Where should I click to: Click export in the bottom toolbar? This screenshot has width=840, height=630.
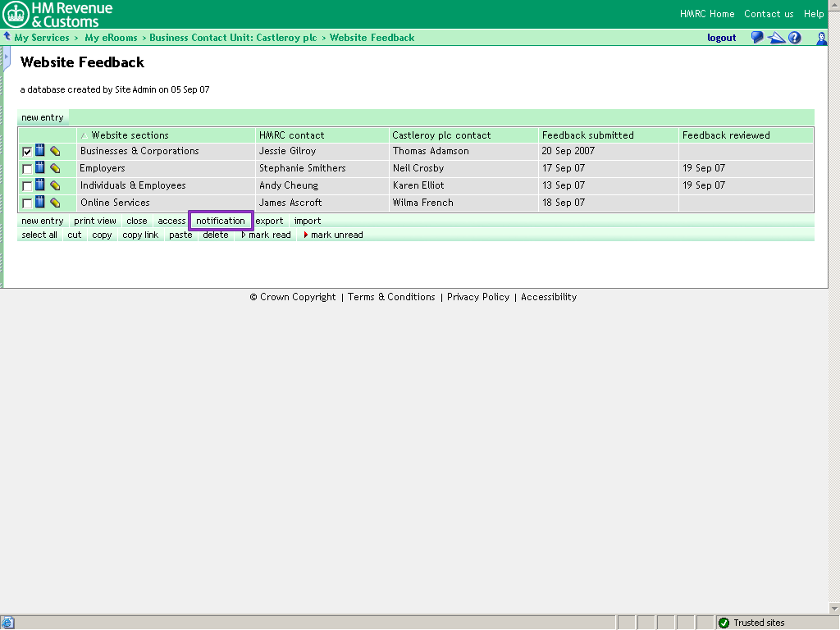point(269,221)
